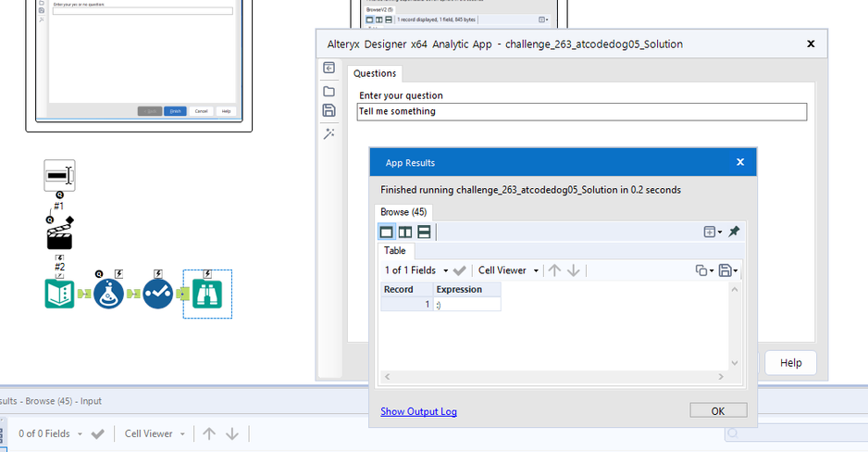Viewport: 868px width, 452px height.
Task: Open the Browse (45) tab
Action: [x=403, y=212]
